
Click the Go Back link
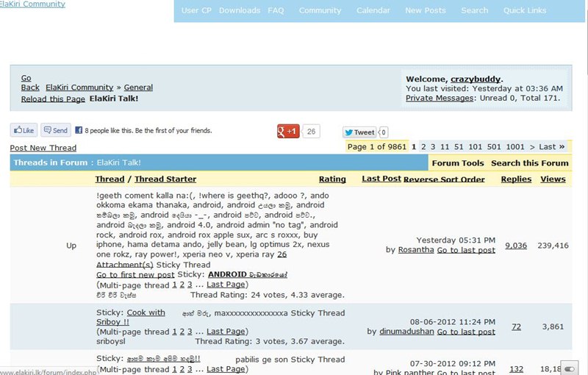(30, 83)
